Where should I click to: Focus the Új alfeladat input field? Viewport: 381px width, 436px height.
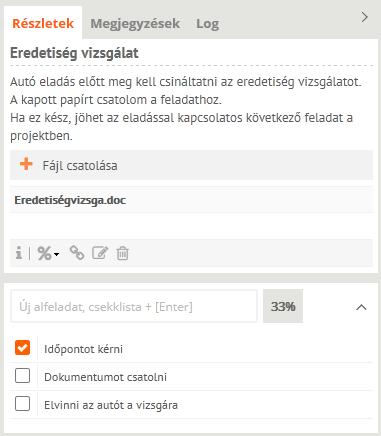tap(134, 306)
